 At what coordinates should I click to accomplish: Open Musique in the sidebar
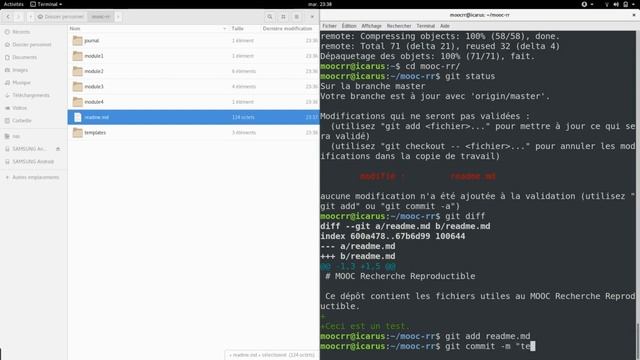(21, 82)
